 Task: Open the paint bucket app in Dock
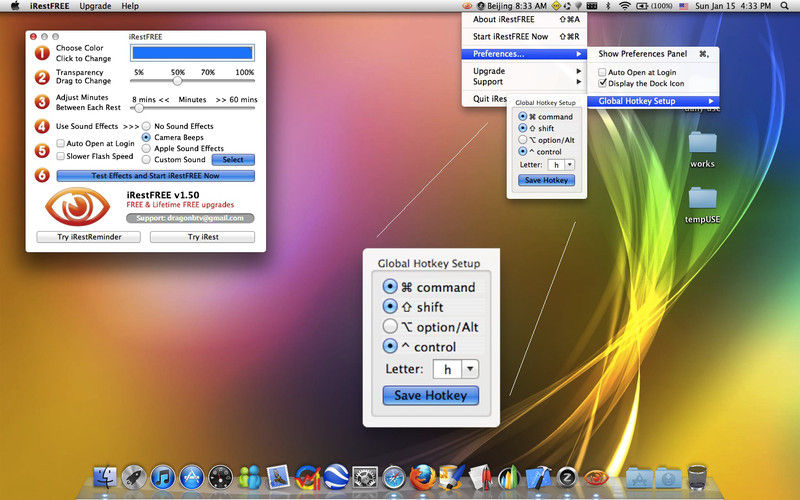452,478
